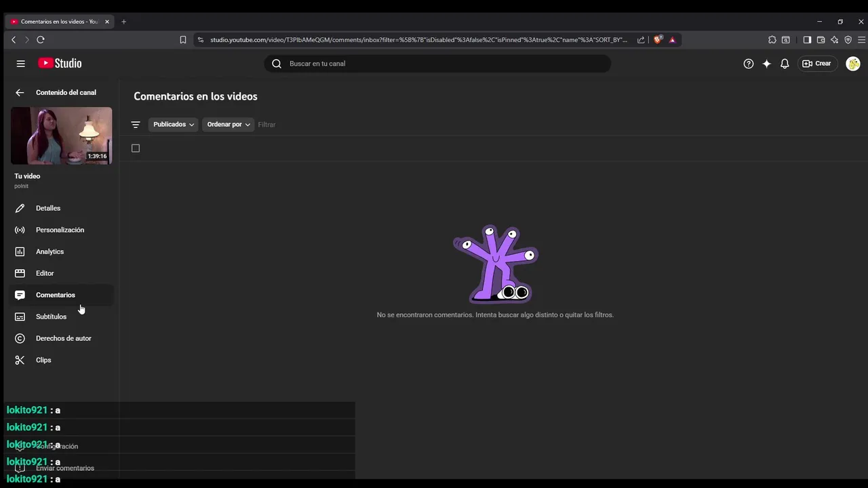Click the video thumbnail with 1:39:16 duration
Viewport: 868px width, 488px height.
point(61,136)
